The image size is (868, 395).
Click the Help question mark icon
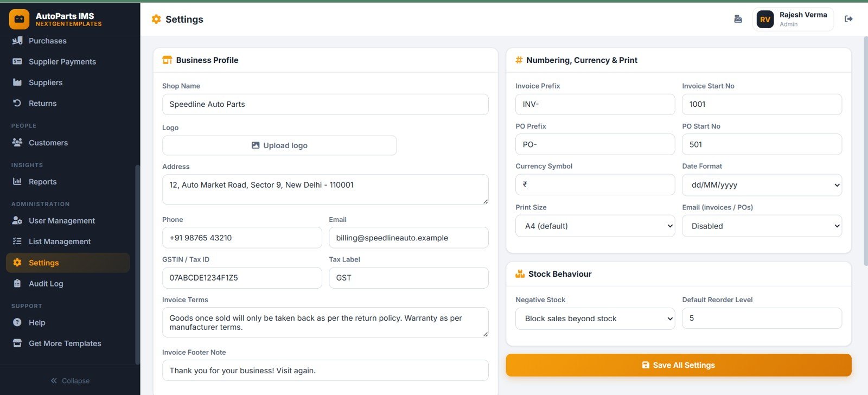(17, 322)
